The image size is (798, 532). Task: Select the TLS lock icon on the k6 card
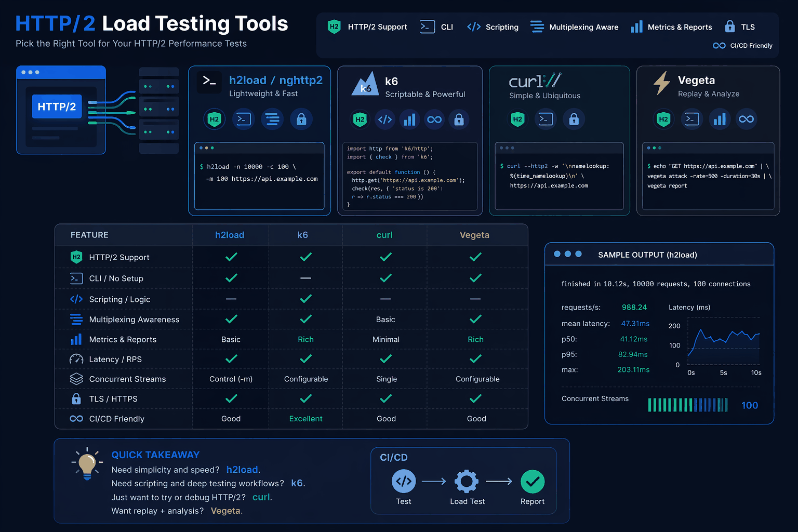click(x=459, y=119)
